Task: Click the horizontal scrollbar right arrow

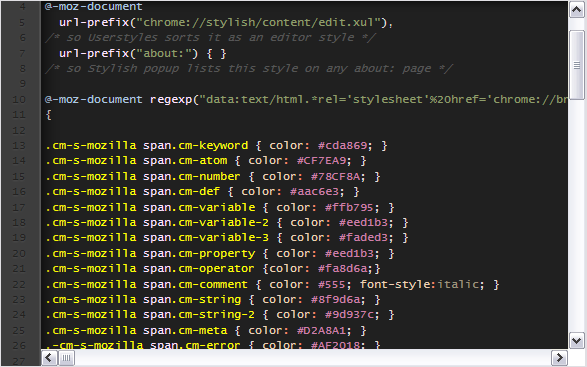Action: pyautogui.click(x=559, y=358)
